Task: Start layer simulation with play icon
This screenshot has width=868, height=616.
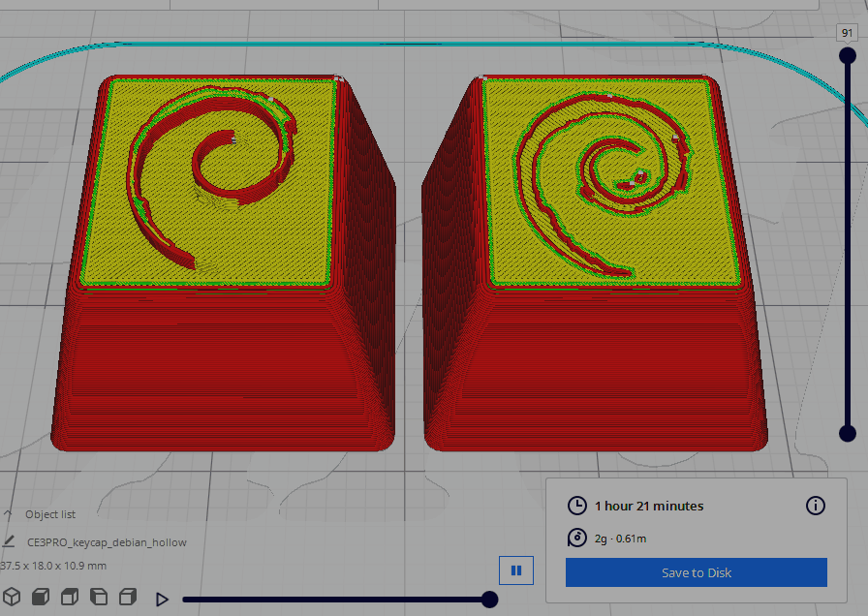Action: [x=162, y=599]
